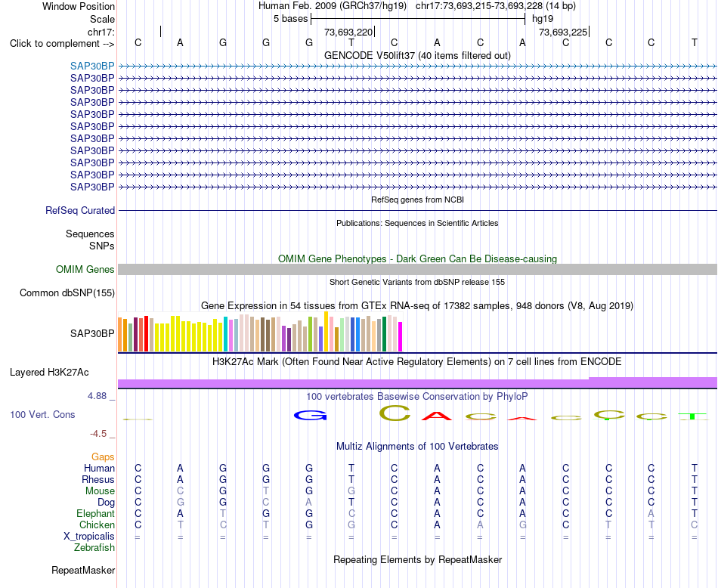Click the chr17:73,693,215-73,693,228 (14 bp) coordinates
This screenshot has width=718, height=588.
(496, 6)
